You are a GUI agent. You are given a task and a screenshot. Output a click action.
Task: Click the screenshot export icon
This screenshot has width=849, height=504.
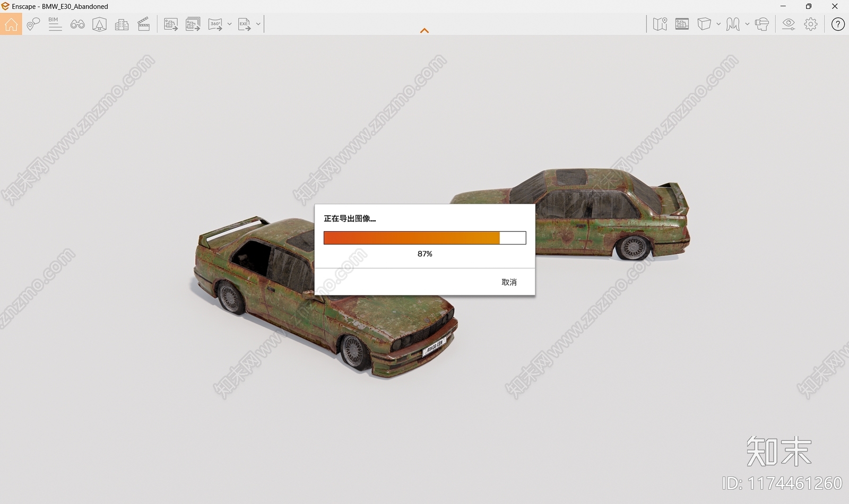coord(171,24)
